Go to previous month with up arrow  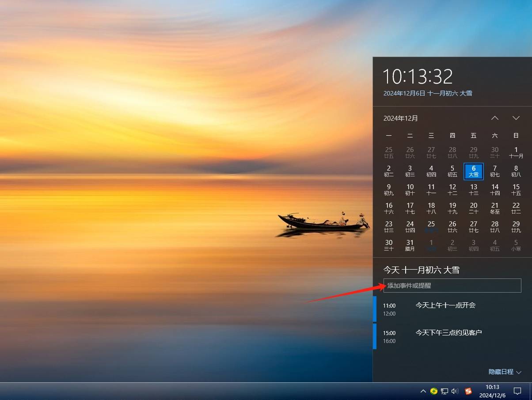click(x=495, y=118)
